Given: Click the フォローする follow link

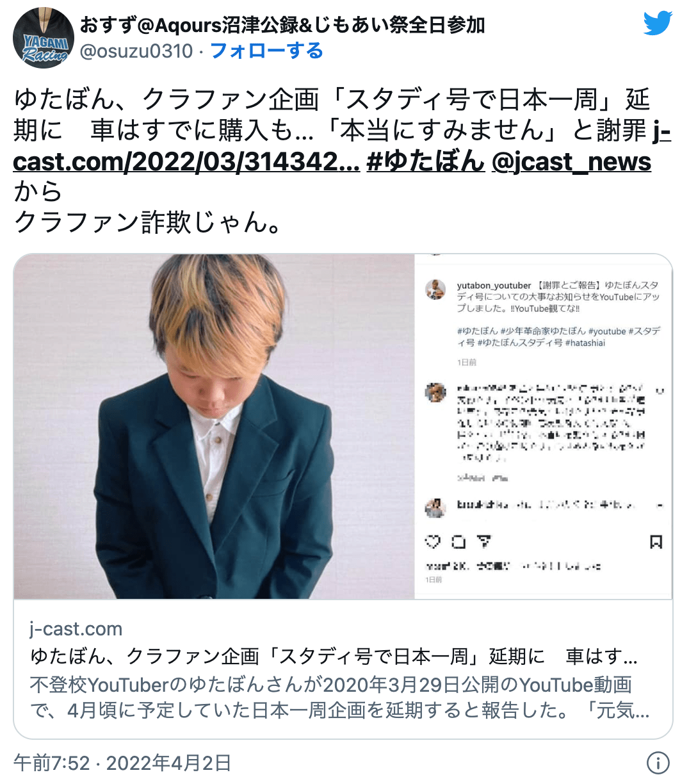Looking at the screenshot, I should 266,51.
